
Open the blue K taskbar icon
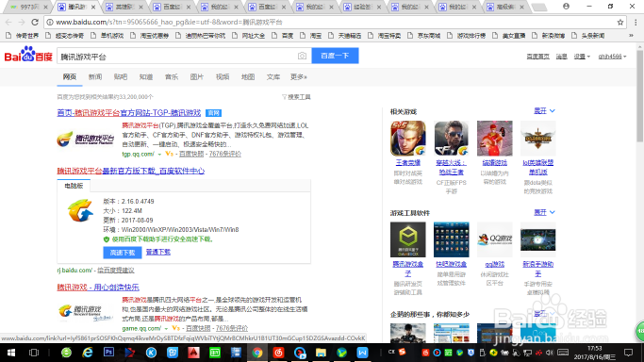(151, 353)
